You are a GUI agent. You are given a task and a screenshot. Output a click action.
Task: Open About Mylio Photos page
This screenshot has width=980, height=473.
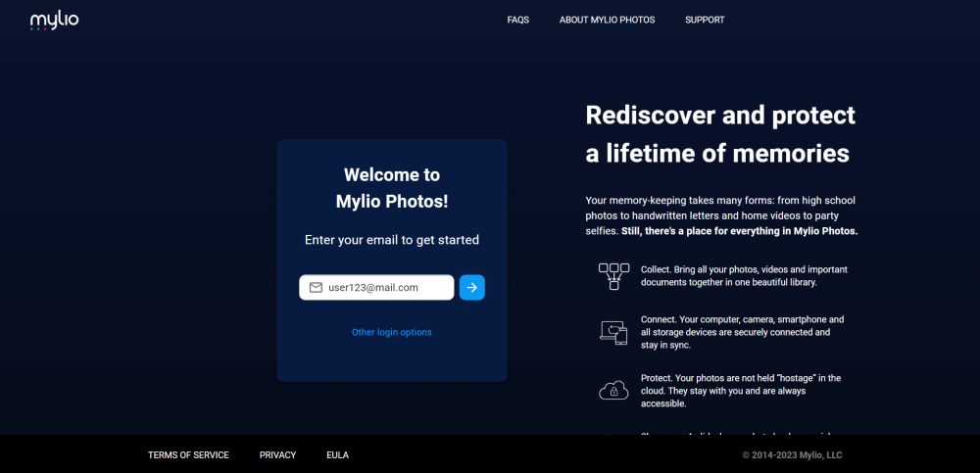pos(607,20)
